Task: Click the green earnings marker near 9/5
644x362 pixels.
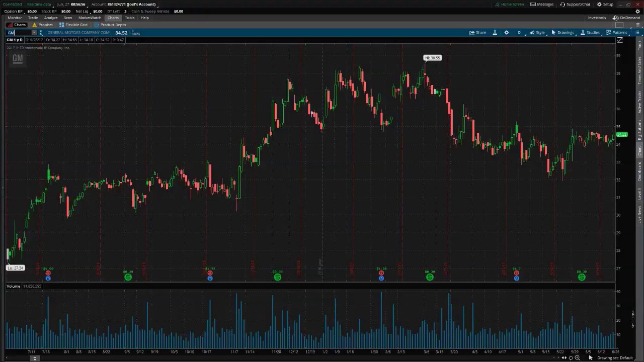Action: point(128,277)
